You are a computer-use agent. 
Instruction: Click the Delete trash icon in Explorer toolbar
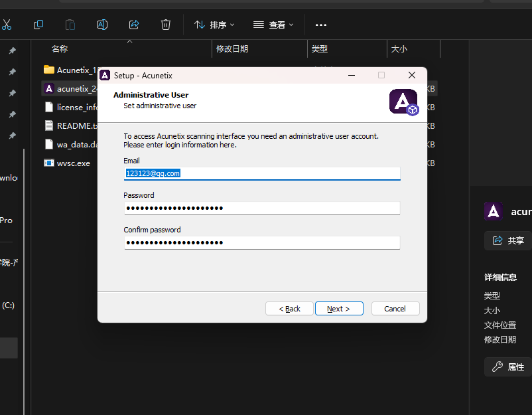pyautogui.click(x=166, y=25)
